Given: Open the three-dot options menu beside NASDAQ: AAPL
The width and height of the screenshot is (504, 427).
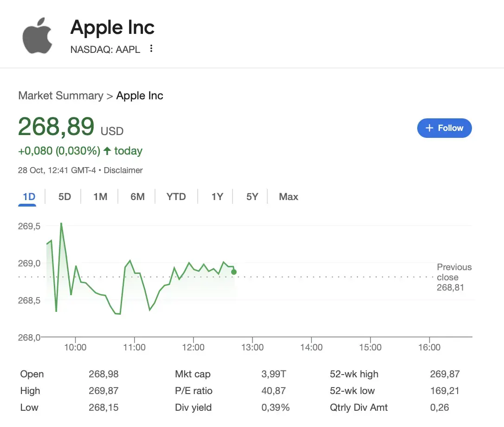Looking at the screenshot, I should click(151, 48).
